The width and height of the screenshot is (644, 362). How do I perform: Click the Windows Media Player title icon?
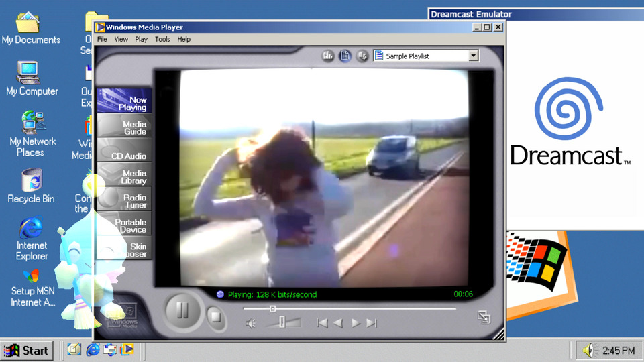[x=100, y=27]
